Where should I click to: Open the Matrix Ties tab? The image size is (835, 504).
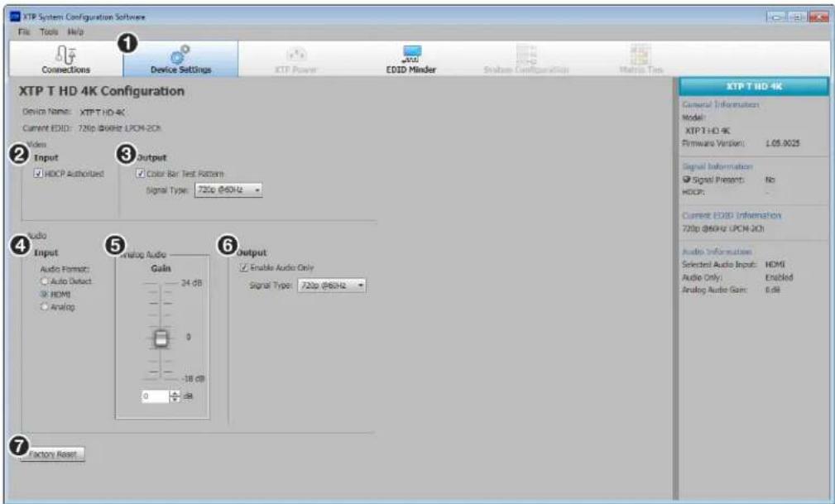[641, 59]
